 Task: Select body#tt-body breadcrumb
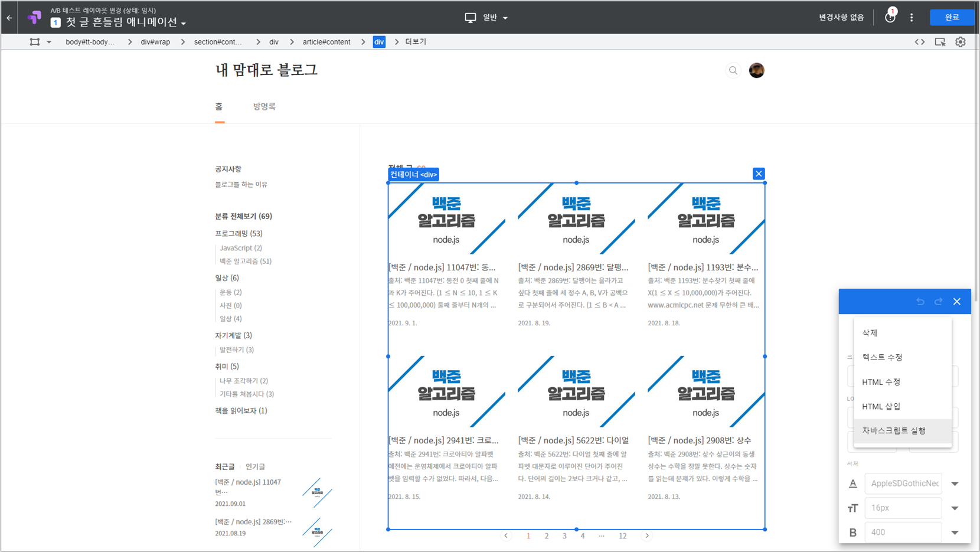(90, 42)
